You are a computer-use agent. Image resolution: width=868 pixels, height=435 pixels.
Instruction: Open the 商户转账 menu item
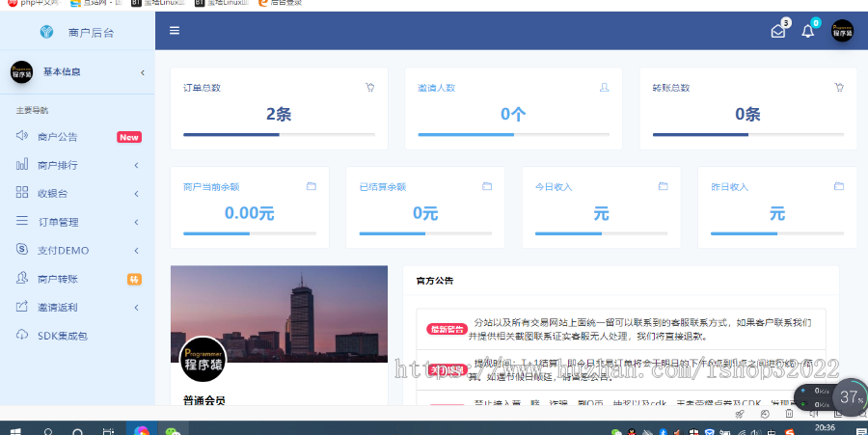point(77,279)
